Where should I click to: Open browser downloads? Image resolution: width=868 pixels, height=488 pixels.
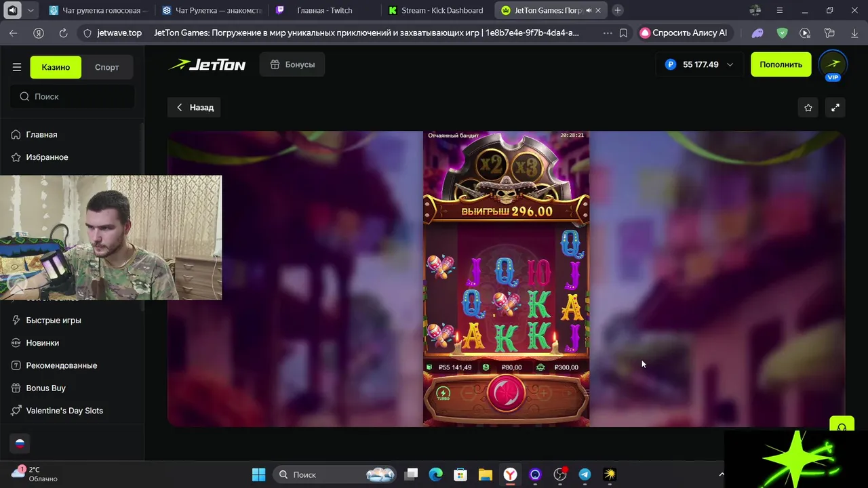853,33
